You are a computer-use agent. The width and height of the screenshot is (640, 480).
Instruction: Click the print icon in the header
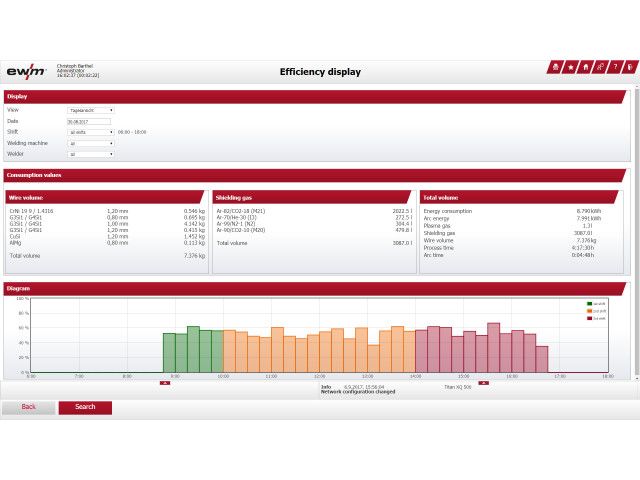coord(554,67)
